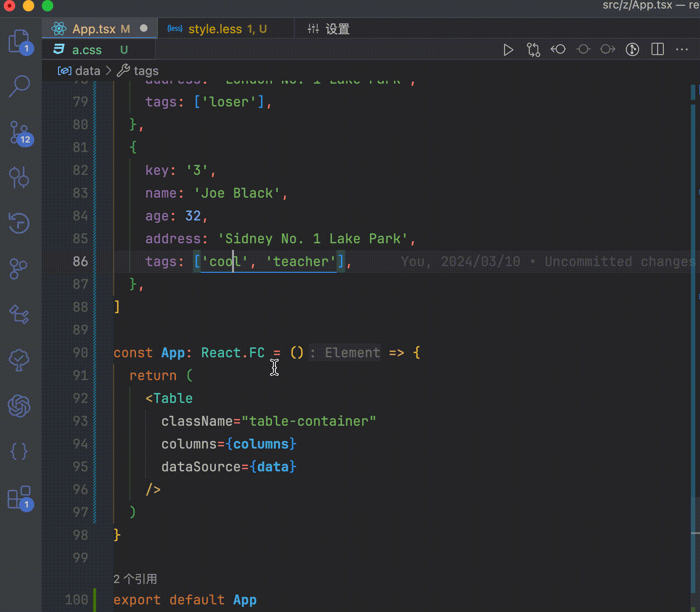Click line number 86 in the gutter

80,261
